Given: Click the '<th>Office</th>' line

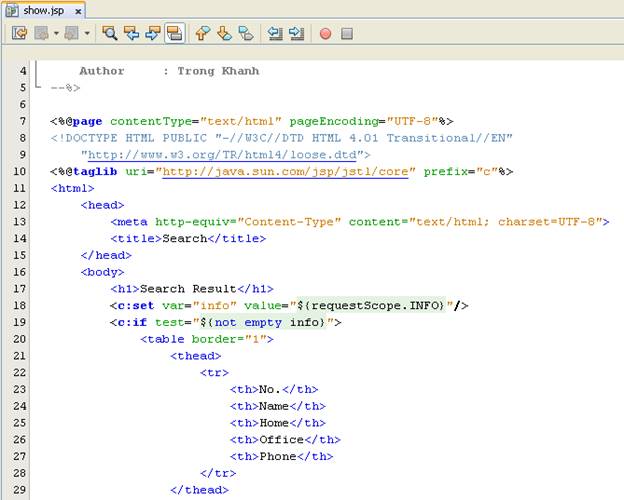Looking at the screenshot, I should click(285, 439).
